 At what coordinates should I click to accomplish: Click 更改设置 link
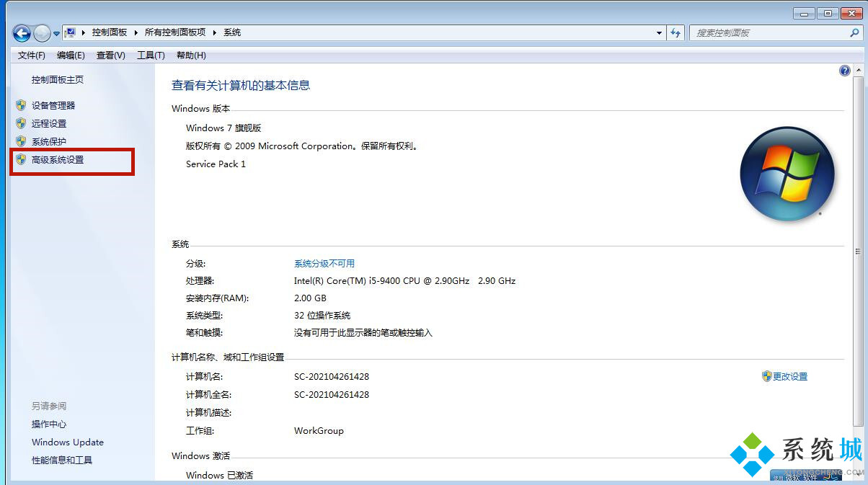(x=790, y=376)
